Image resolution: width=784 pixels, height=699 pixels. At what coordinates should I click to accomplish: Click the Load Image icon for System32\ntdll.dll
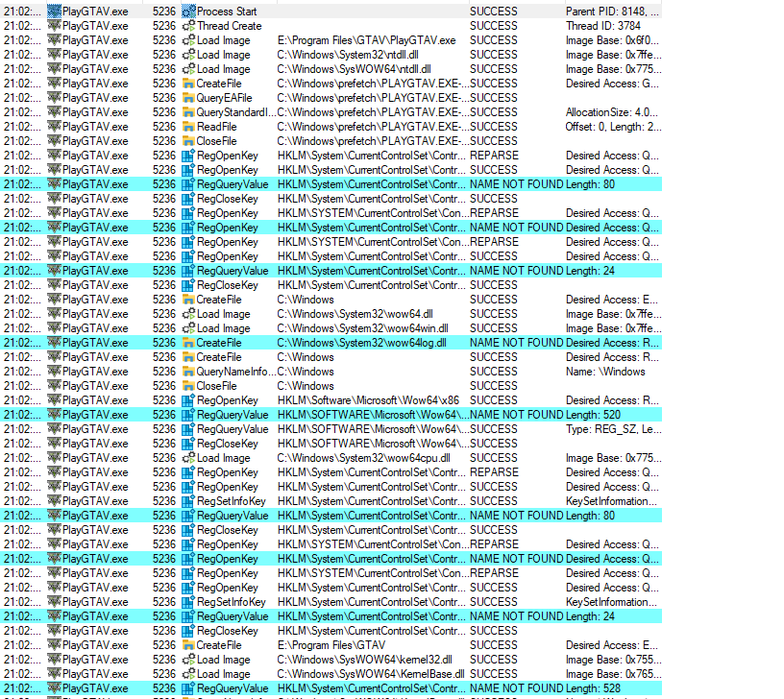[188, 55]
